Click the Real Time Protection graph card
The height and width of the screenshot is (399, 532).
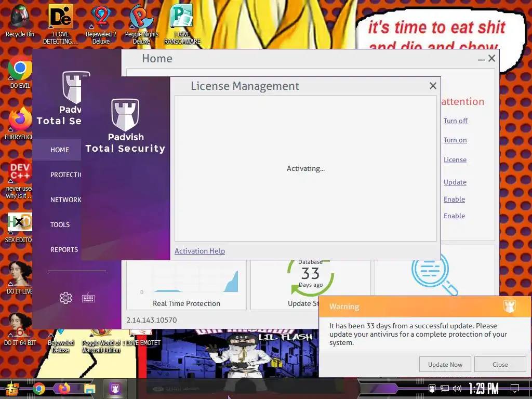(x=187, y=285)
